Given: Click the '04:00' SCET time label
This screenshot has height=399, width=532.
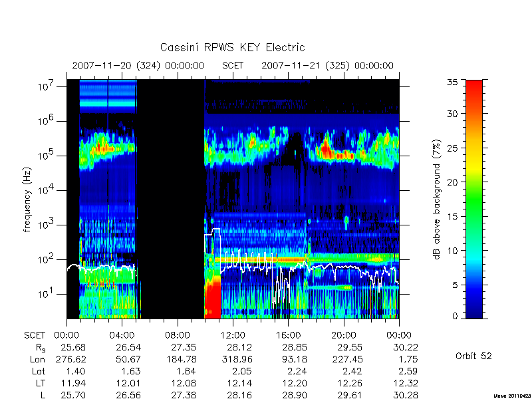Looking at the screenshot, I should [x=122, y=336].
